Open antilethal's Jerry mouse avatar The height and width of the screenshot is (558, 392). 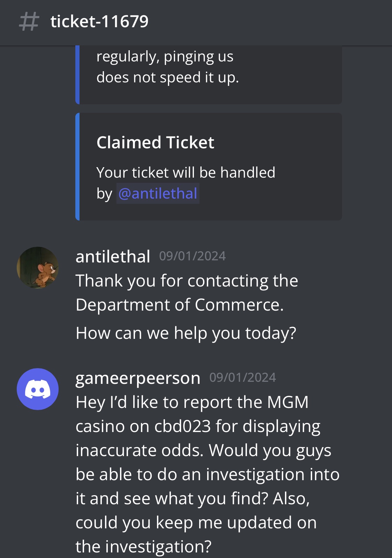pos(38,268)
